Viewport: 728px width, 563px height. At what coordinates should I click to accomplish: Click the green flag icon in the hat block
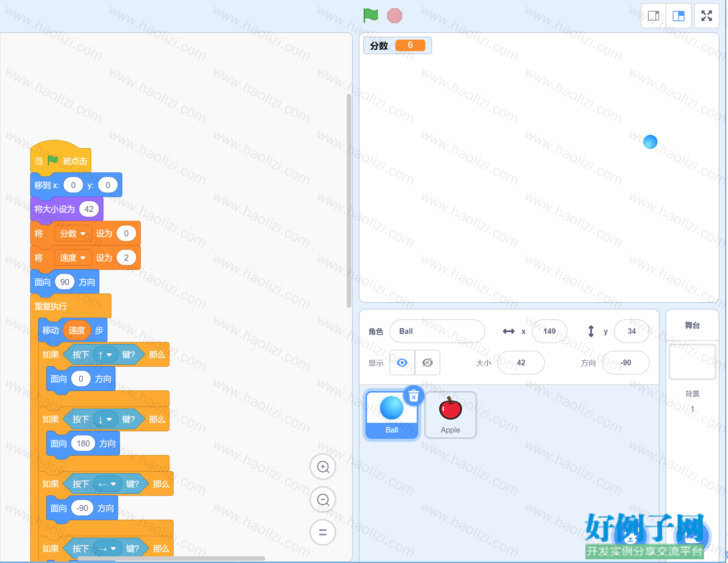pyautogui.click(x=52, y=160)
